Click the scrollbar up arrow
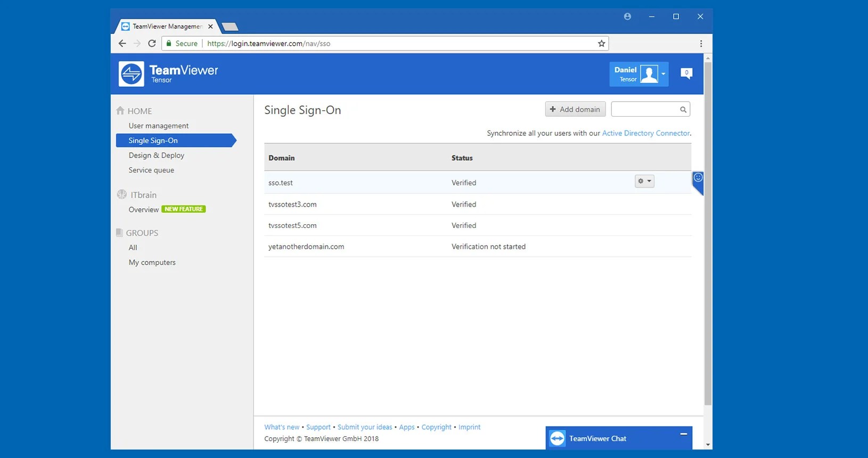The image size is (868, 458). [708, 58]
